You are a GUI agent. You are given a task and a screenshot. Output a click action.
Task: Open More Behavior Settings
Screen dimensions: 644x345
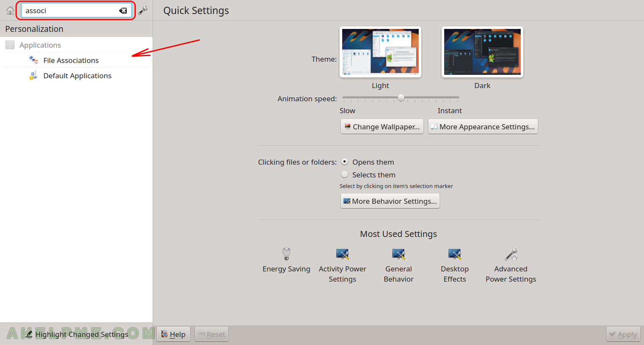390,201
